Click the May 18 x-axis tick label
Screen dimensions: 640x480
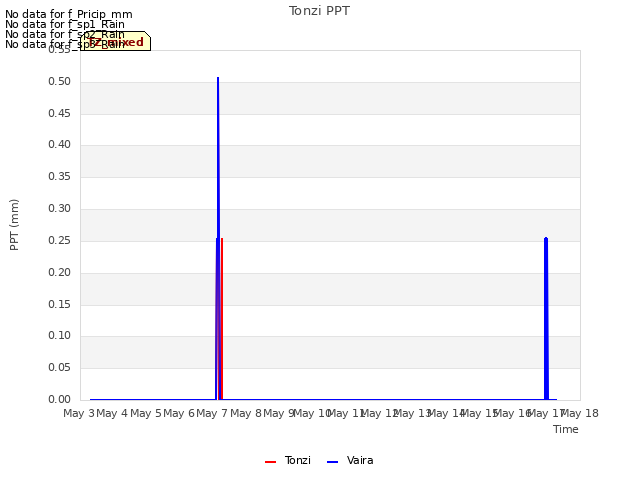click(580, 413)
